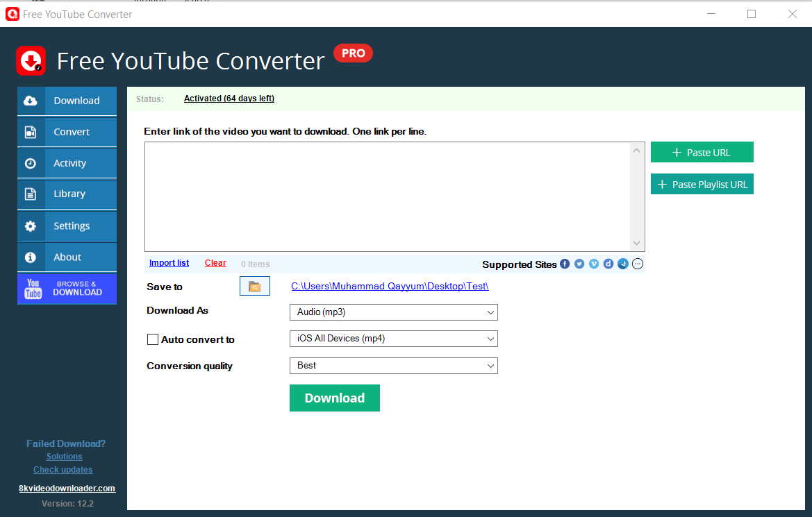Image resolution: width=812 pixels, height=517 pixels.
Task: Click the Activated (64 days left) status link
Action: point(229,99)
